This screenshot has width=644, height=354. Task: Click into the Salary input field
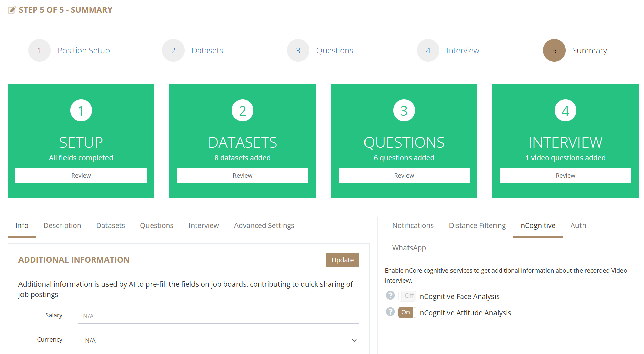(218, 316)
